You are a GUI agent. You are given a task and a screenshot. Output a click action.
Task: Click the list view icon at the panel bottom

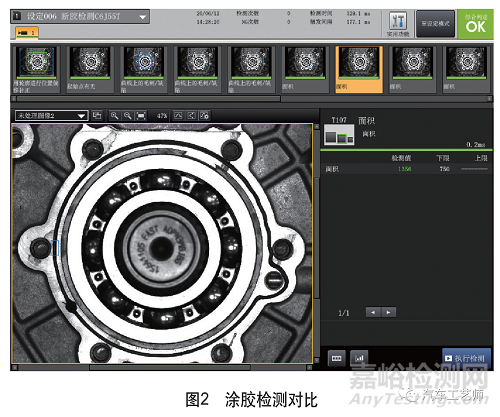click(x=337, y=358)
